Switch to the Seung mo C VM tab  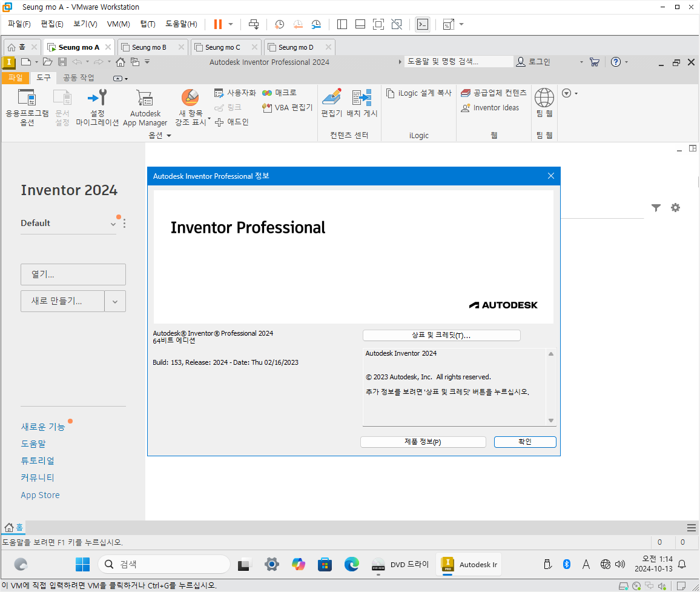223,47
